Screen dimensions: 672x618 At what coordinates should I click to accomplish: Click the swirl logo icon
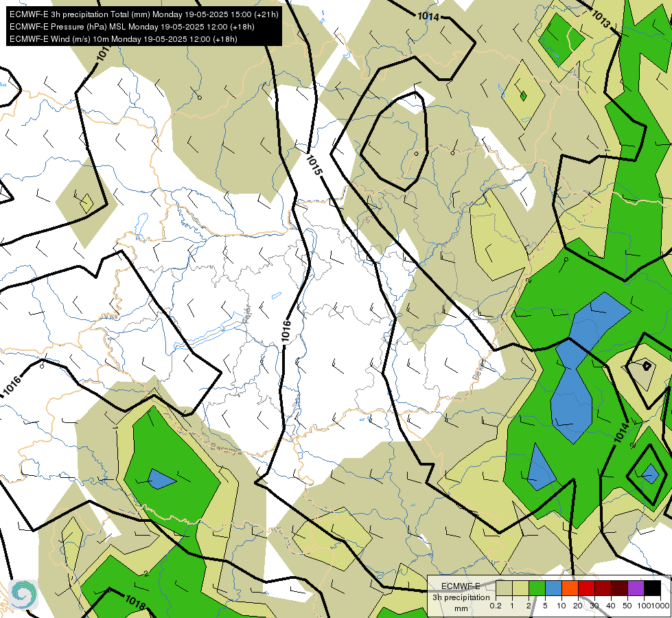23,595
